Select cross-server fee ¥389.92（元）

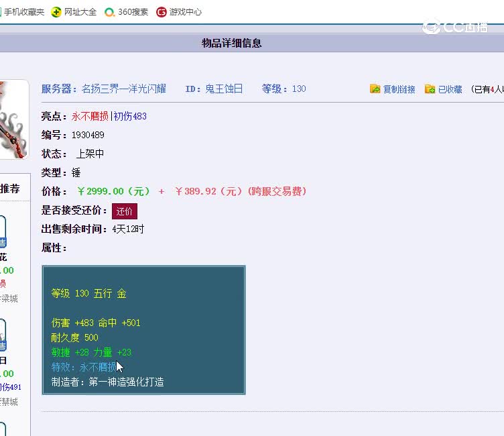[208, 191]
